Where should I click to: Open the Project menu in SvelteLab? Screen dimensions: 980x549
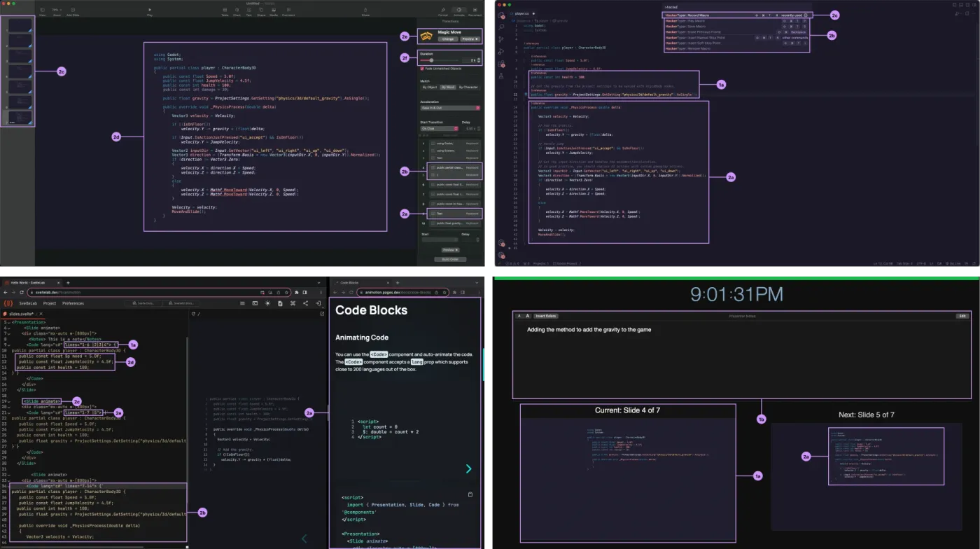click(x=50, y=303)
